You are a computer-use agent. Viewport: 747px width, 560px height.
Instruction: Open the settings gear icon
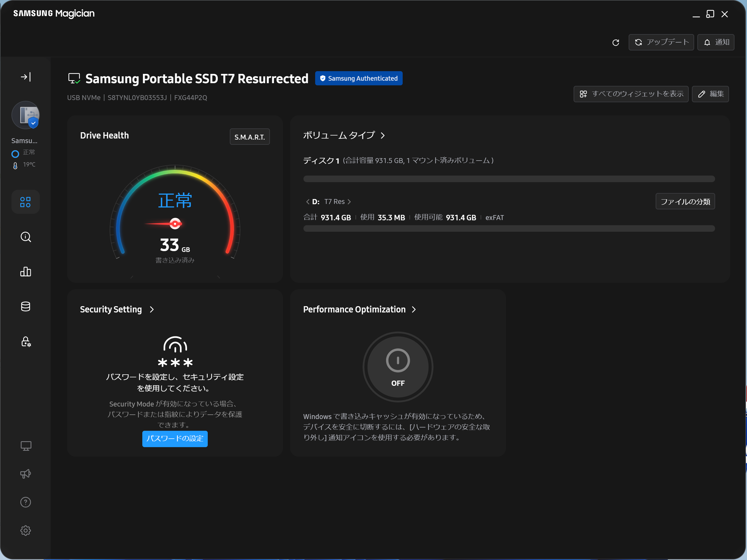[26, 530]
